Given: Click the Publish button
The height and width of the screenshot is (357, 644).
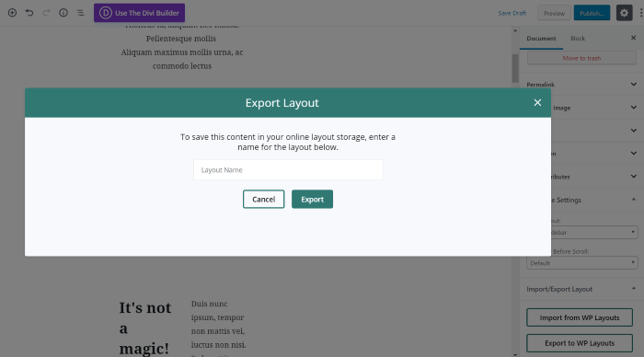Looking at the screenshot, I should 592,13.
